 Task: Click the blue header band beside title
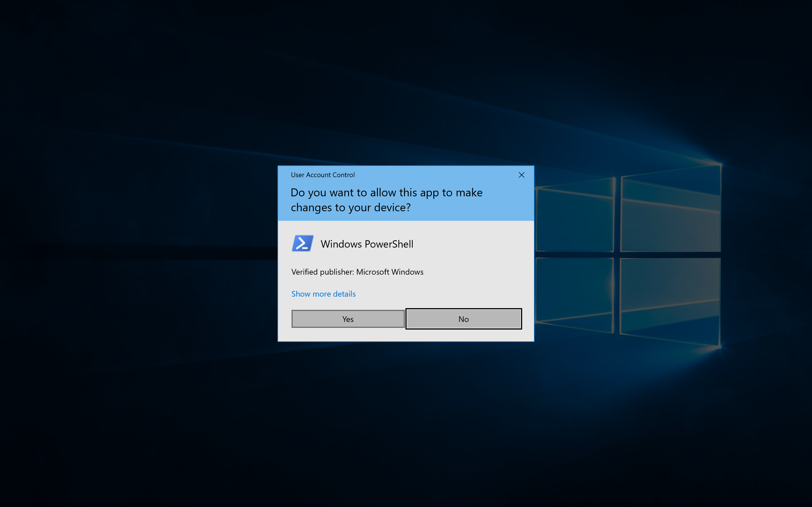(x=436, y=175)
